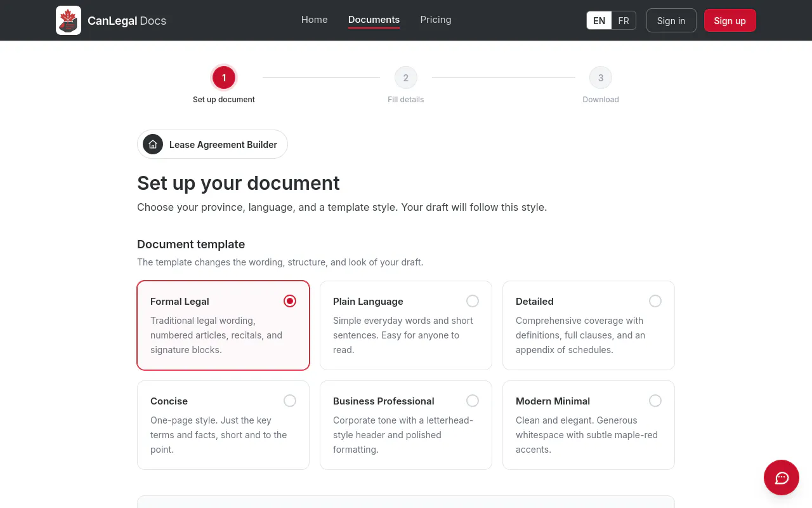
Task: Choose the Modern Minimal radio button
Action: pyautogui.click(x=655, y=401)
